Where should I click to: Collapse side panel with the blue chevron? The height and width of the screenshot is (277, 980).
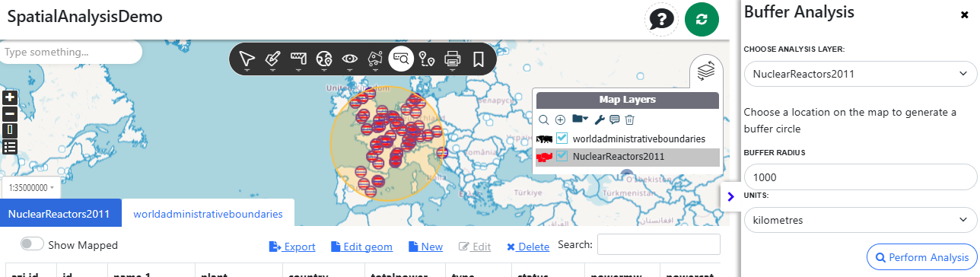click(730, 196)
